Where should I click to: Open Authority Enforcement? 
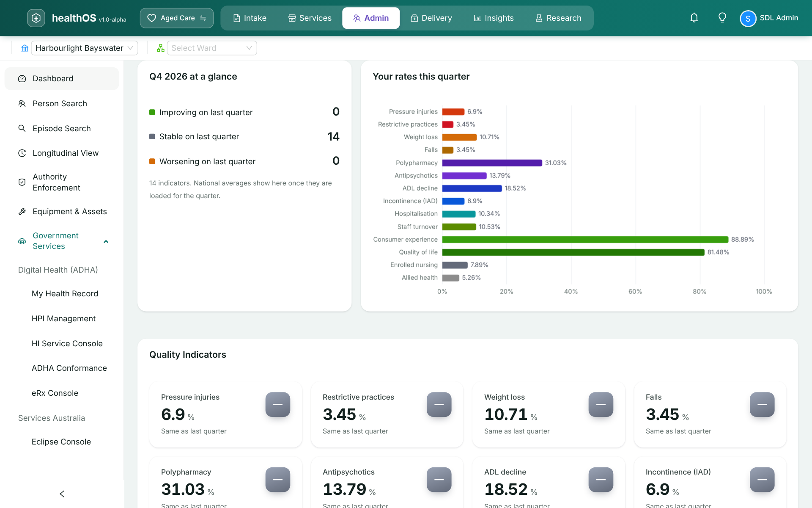(x=62, y=182)
